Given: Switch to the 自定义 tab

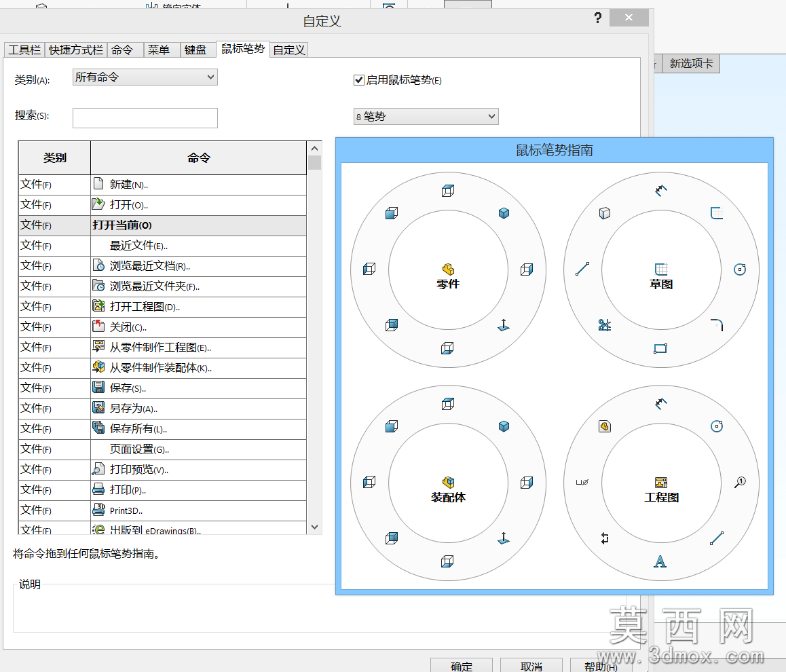Looking at the screenshot, I should [288, 50].
